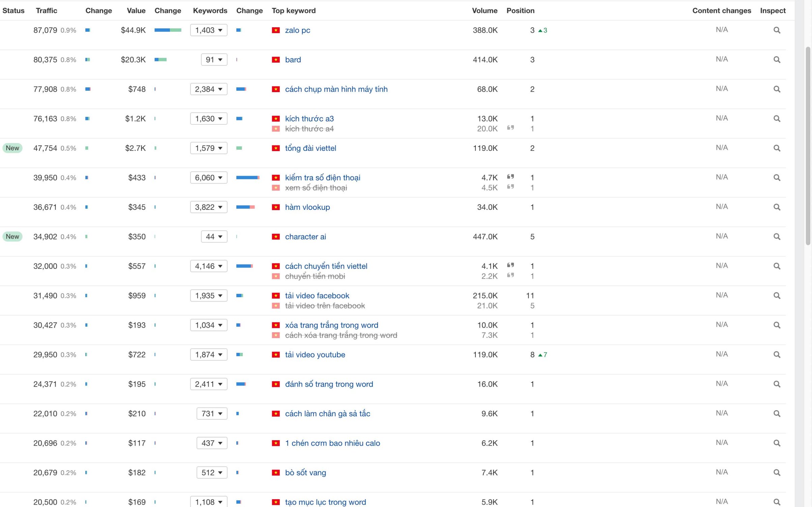
Task: Click the New badge on character ai row
Action: click(12, 236)
